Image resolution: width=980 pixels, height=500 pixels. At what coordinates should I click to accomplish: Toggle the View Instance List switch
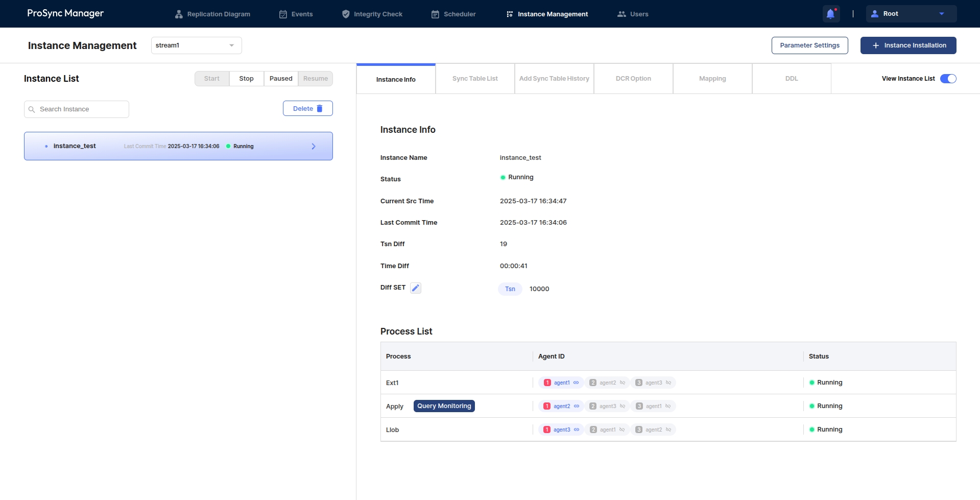point(948,79)
